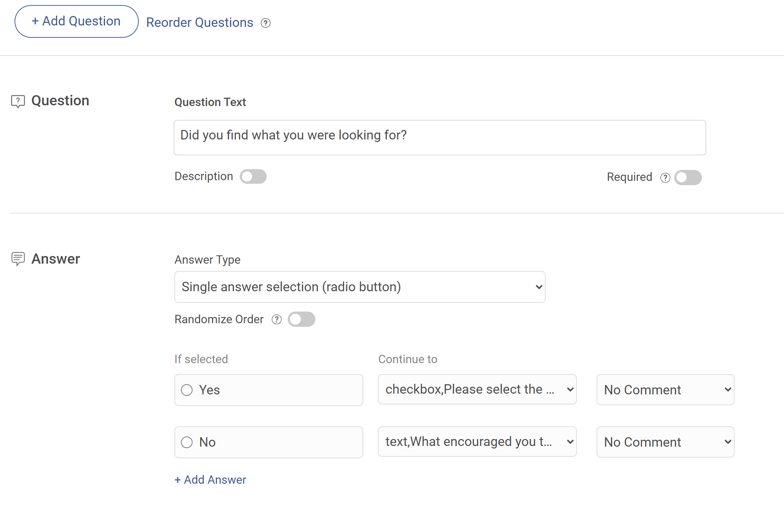Open the Reorder Questions link

pyautogui.click(x=199, y=23)
